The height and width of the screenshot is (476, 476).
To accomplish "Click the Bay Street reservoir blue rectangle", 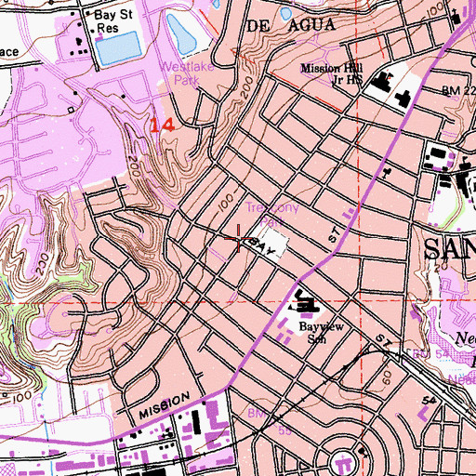I will [x=118, y=48].
